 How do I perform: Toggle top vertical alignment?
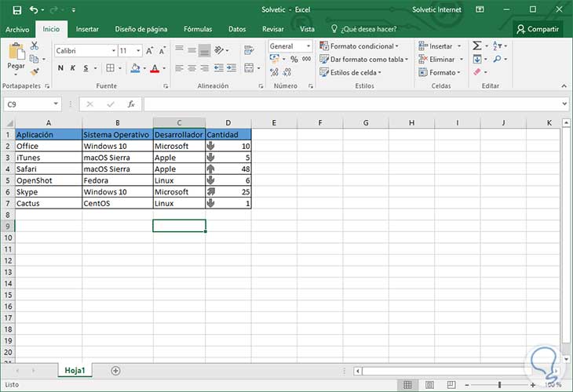[179, 49]
